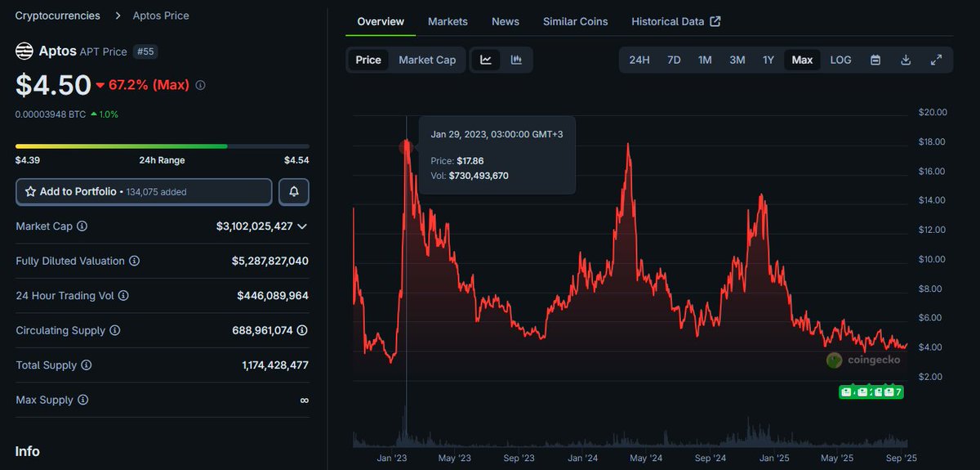980x470 pixels.
Task: Open Historical Data external link
Action: pyautogui.click(x=676, y=21)
